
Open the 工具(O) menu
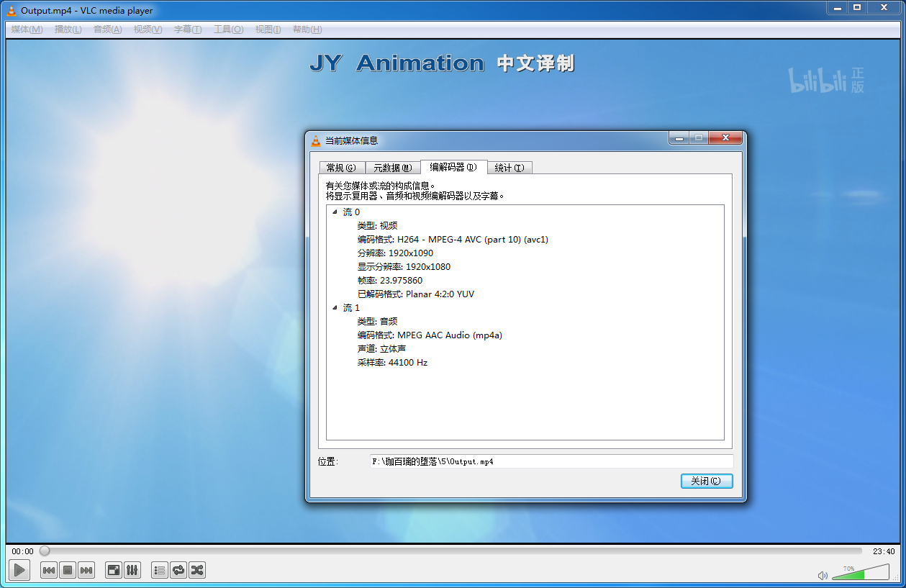click(x=228, y=30)
